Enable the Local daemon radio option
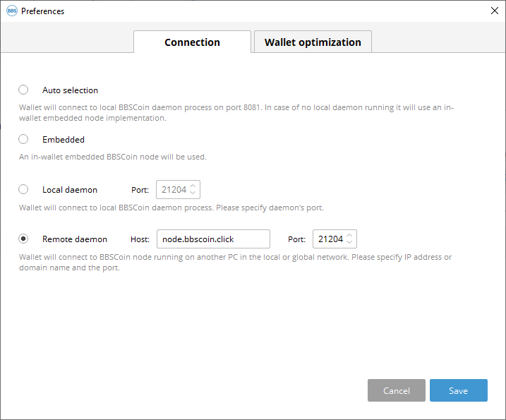Image resolution: width=506 pixels, height=420 pixels. pyautogui.click(x=23, y=189)
